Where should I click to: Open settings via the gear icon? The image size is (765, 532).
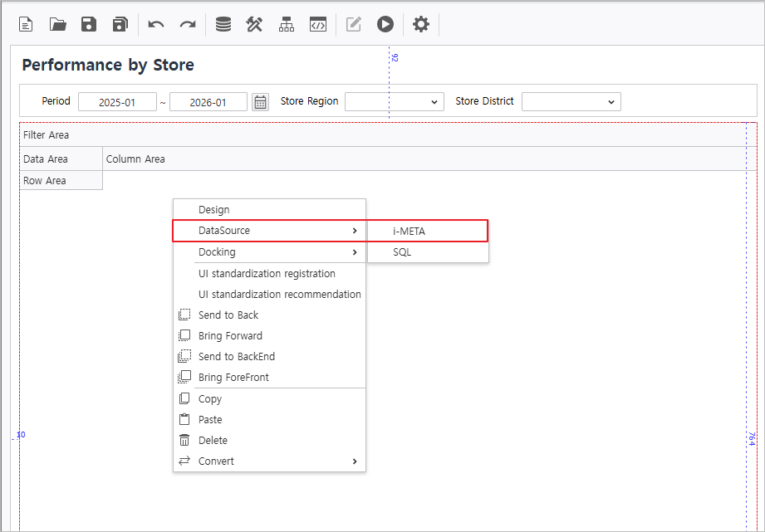(x=421, y=24)
